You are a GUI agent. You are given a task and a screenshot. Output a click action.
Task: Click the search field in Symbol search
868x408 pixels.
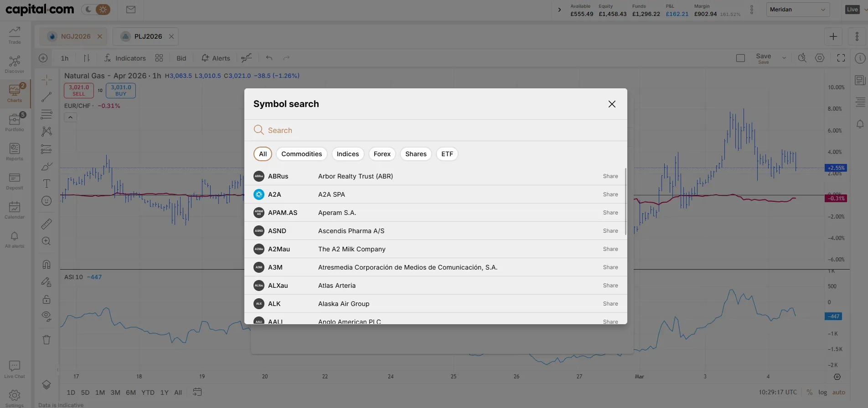pos(436,130)
